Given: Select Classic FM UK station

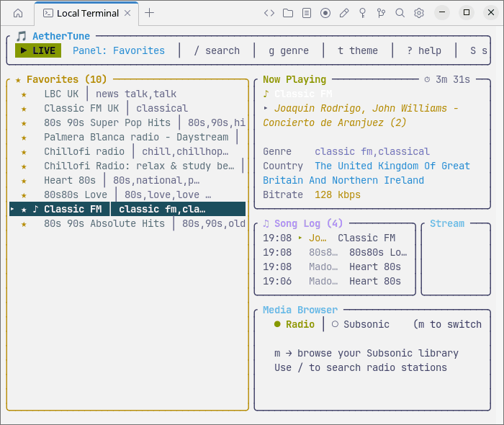Looking at the screenshot, I should click(129, 108).
